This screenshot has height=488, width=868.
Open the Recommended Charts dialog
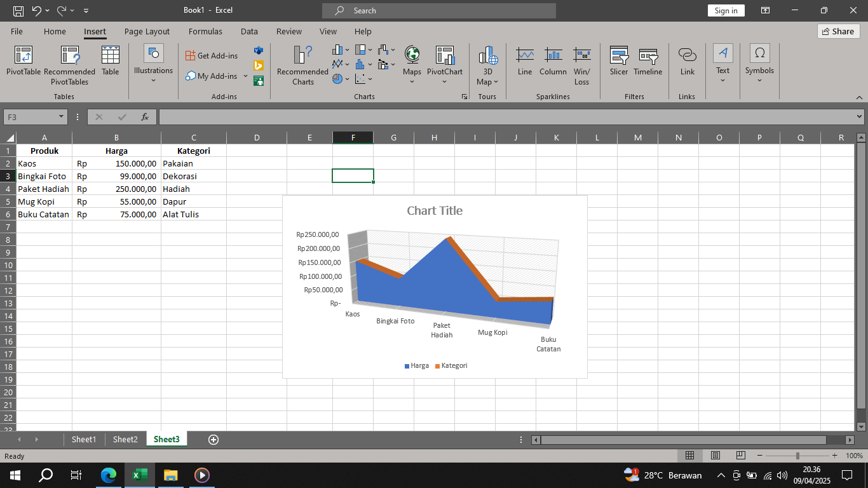coord(302,65)
